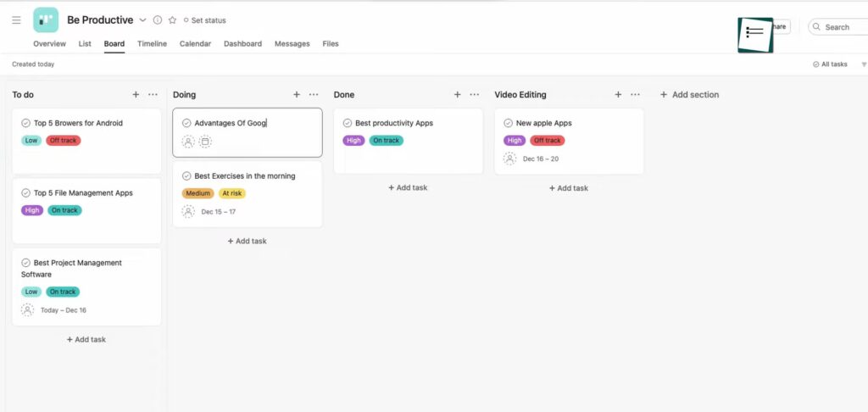
Task: Click assignee icon on Advantages Of Goog card
Action: 188,142
